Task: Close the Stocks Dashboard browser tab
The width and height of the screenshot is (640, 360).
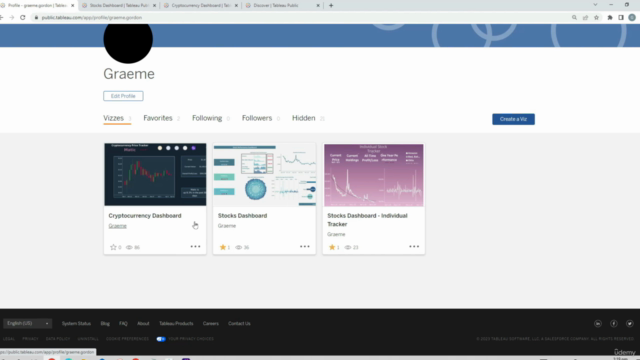Action: coord(154,6)
